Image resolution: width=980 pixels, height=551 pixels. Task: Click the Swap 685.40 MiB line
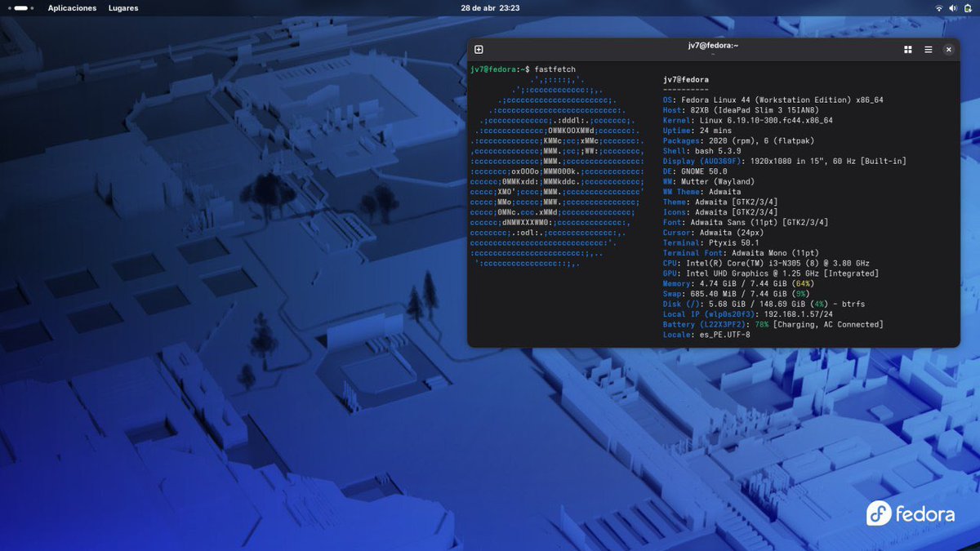(x=736, y=294)
